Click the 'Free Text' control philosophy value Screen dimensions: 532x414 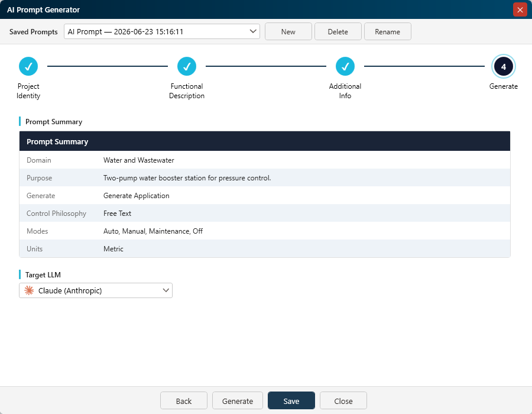click(117, 214)
